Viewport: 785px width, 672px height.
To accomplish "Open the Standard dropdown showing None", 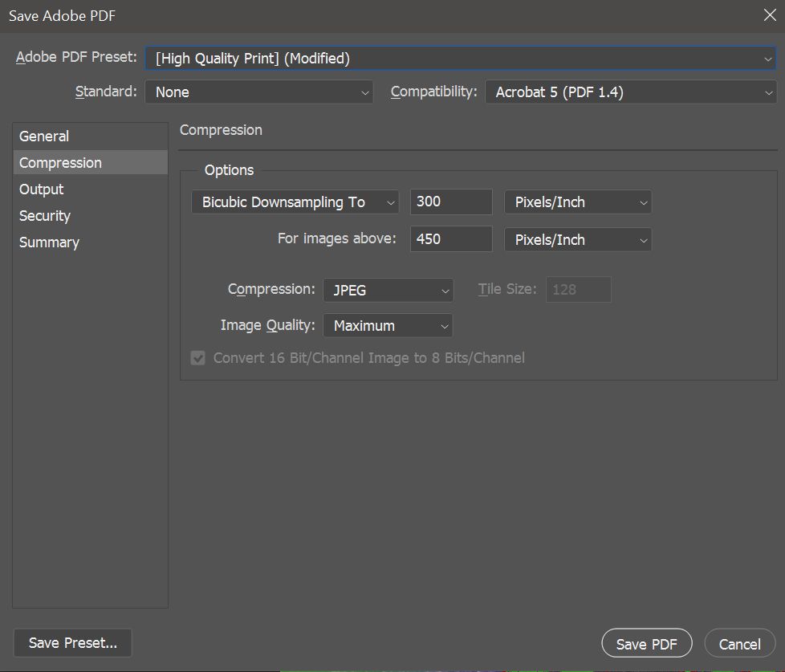I will [x=258, y=92].
